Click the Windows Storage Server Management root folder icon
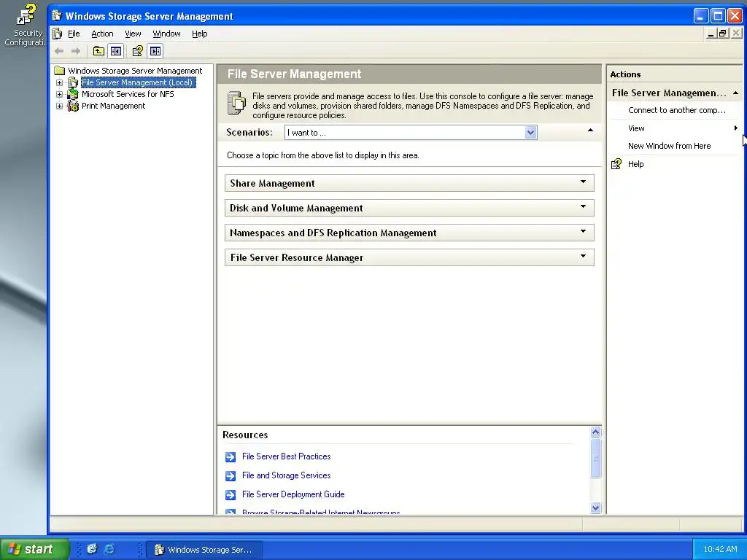The width and height of the screenshot is (747, 560). tap(60, 71)
